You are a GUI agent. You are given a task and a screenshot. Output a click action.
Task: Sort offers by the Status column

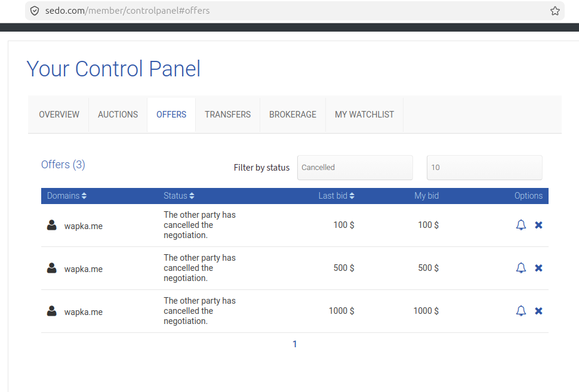tap(178, 196)
